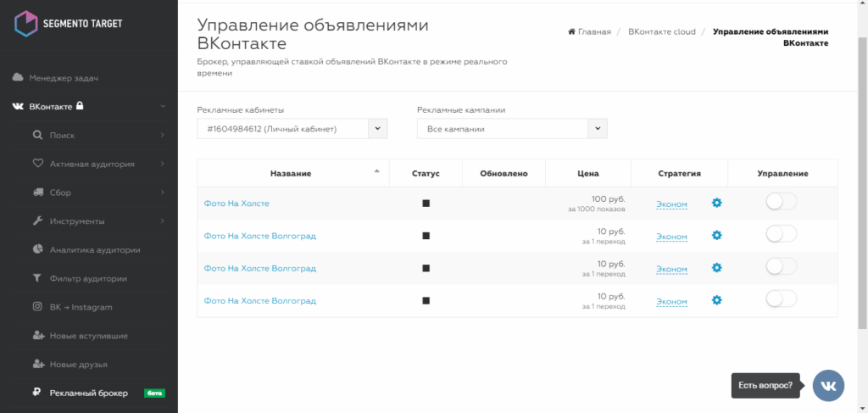Open the gear for fourth row Фото На Холсте Волгоград
The image size is (868, 413).
coord(717,300)
